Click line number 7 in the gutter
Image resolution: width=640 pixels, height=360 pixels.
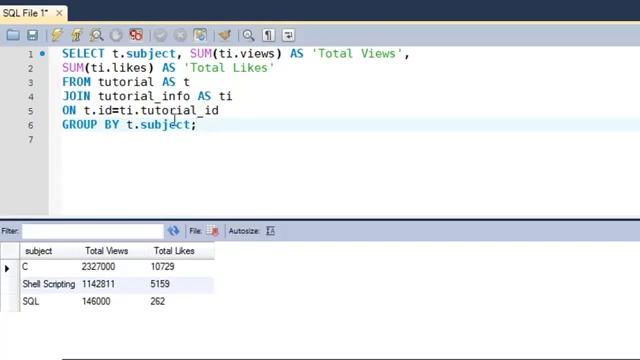point(31,140)
